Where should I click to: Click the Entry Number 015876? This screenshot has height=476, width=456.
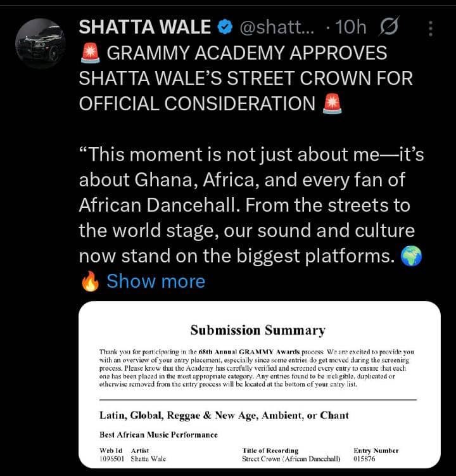[364, 459]
